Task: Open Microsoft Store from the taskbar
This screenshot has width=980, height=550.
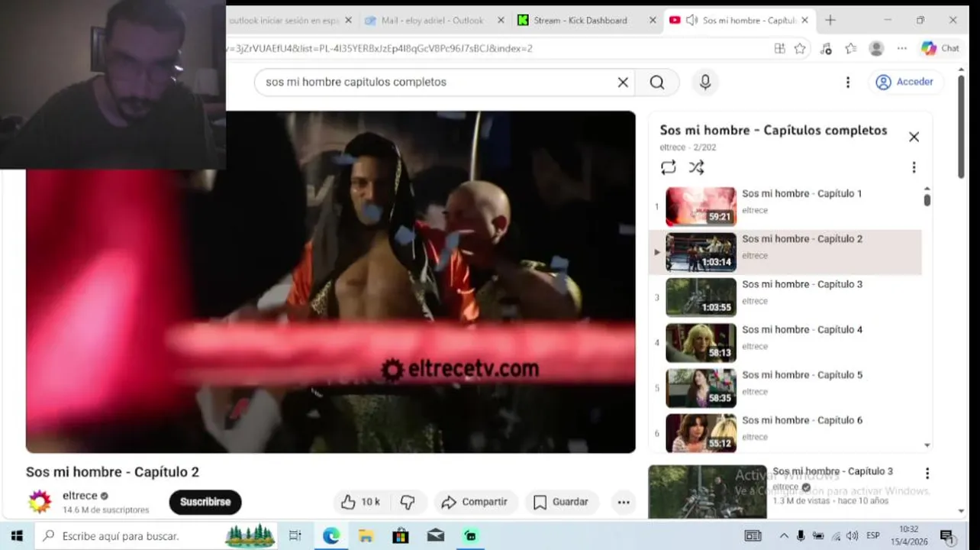Action: point(400,536)
